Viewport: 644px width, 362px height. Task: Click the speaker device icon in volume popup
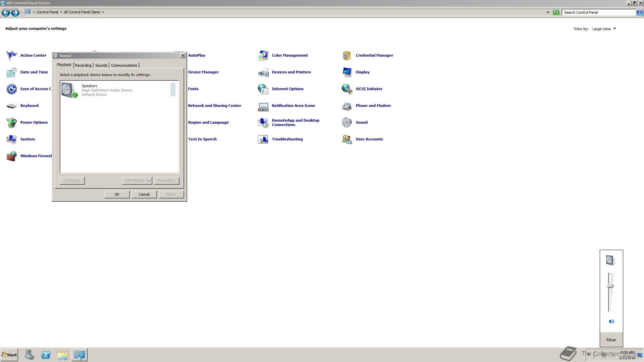(x=611, y=260)
